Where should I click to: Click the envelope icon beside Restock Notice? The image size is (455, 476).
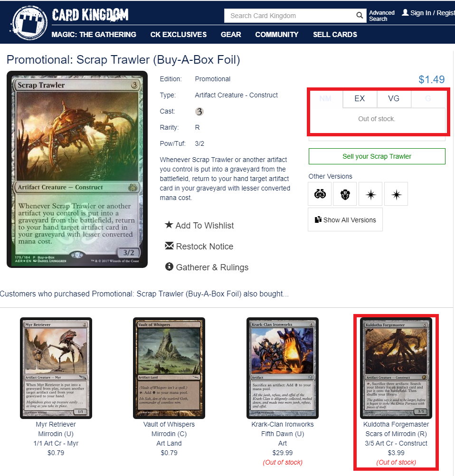[169, 246]
